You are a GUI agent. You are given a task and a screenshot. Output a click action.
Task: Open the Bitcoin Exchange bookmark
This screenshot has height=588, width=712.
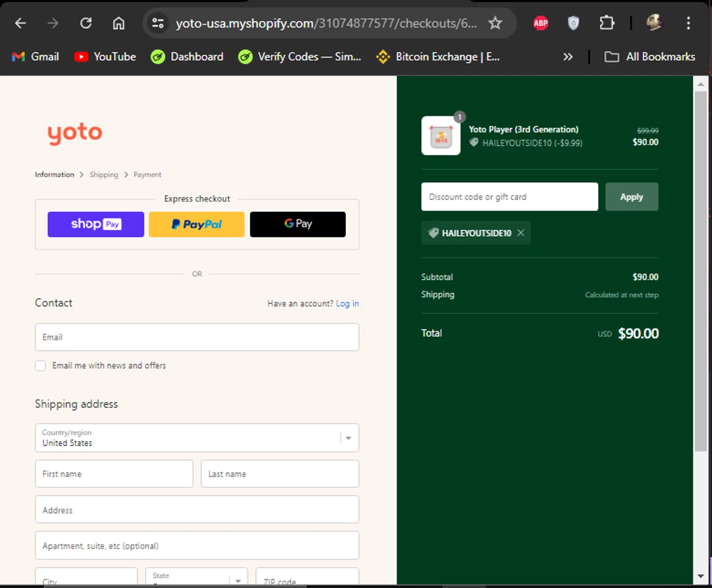point(438,57)
